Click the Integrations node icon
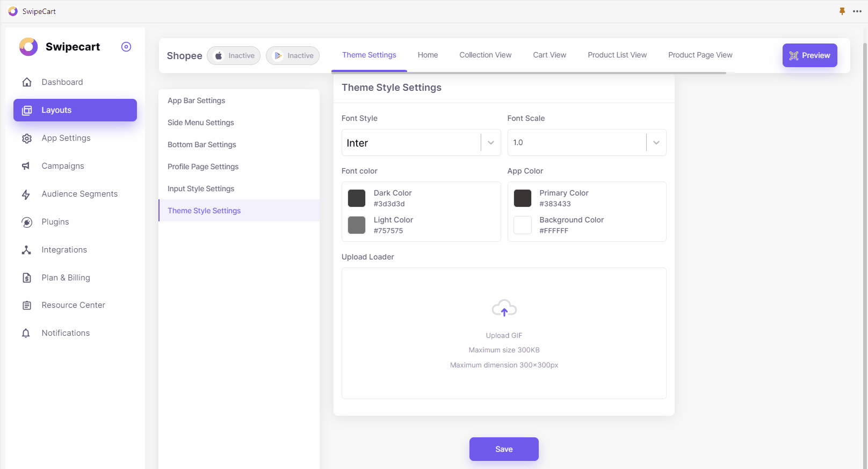The width and height of the screenshot is (868, 469). [26, 250]
